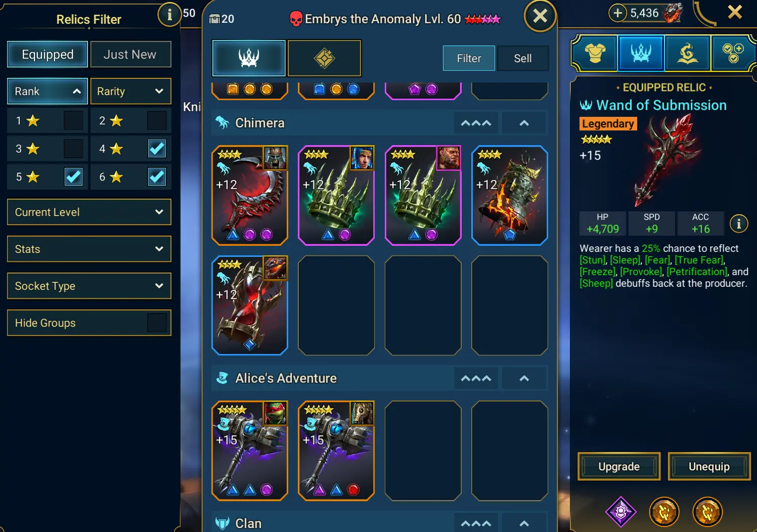Click the purple socket gem icon
Image resolution: width=757 pixels, height=532 pixels.
click(x=621, y=512)
